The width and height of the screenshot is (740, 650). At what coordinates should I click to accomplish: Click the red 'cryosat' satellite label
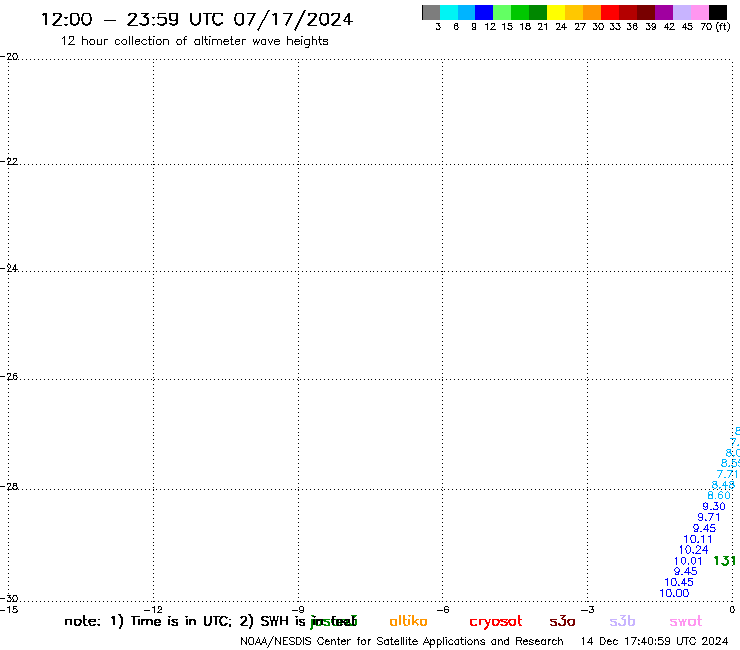[496, 622]
